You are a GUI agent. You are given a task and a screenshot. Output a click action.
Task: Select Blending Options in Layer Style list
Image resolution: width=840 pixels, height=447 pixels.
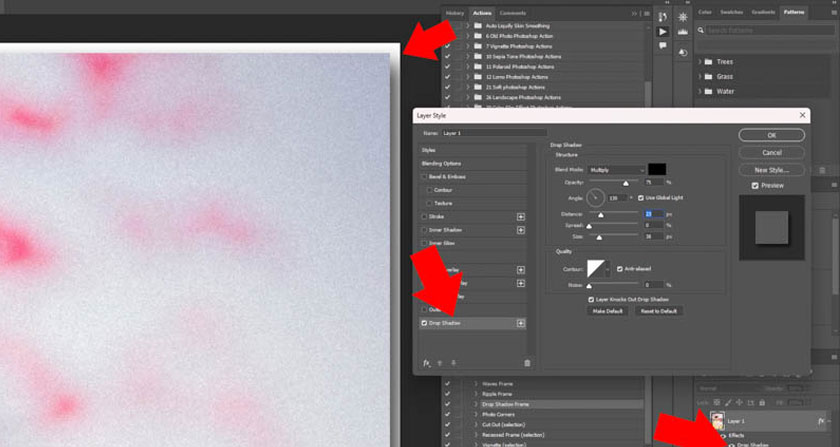point(472,163)
